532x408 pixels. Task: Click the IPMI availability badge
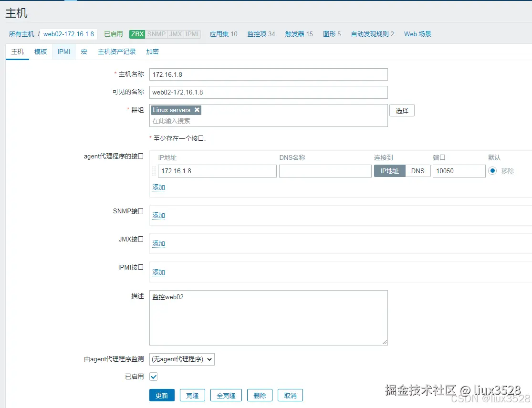(x=192, y=34)
